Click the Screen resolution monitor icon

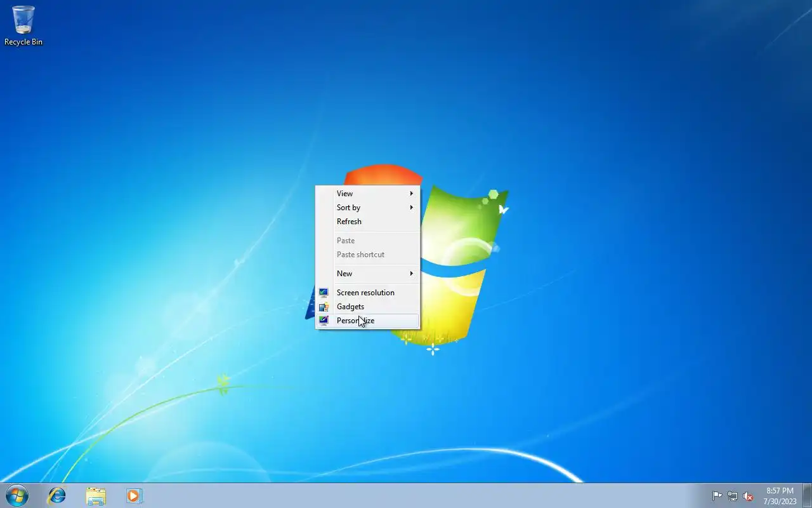point(324,293)
